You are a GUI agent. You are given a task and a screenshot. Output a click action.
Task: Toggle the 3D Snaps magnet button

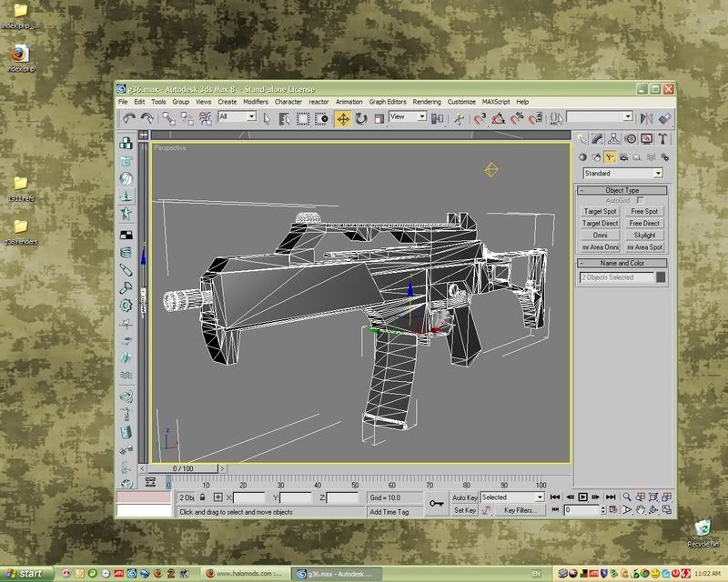[480, 119]
